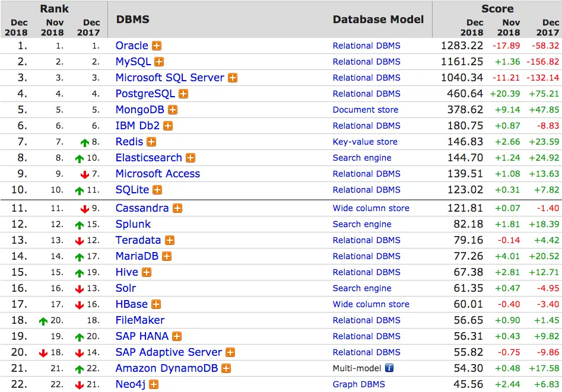Click the plus icon beside HBase
Viewport: 562px width, 392px height.
click(156, 305)
